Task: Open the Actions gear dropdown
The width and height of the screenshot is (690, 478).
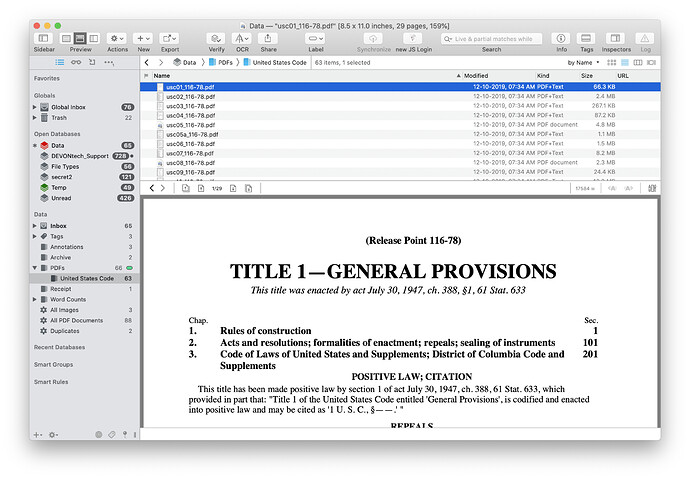Action: tap(117, 37)
